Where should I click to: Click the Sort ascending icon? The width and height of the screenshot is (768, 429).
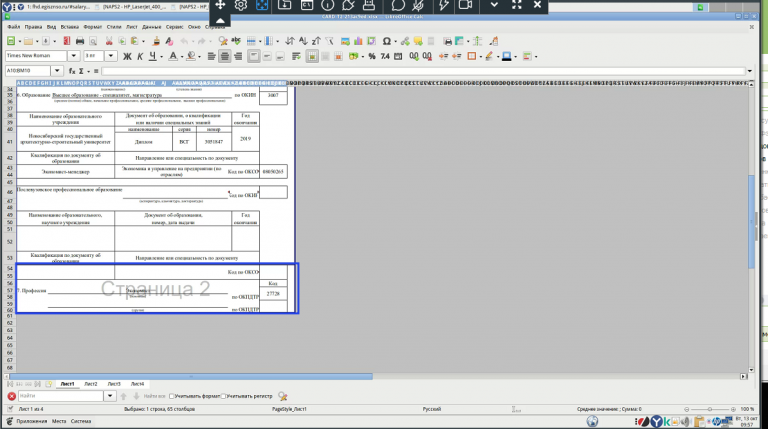(x=303, y=41)
